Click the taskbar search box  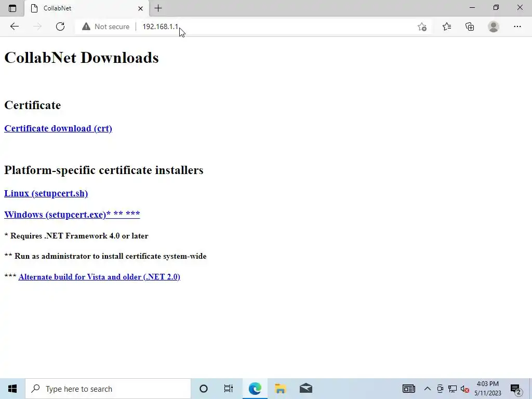tap(108, 389)
